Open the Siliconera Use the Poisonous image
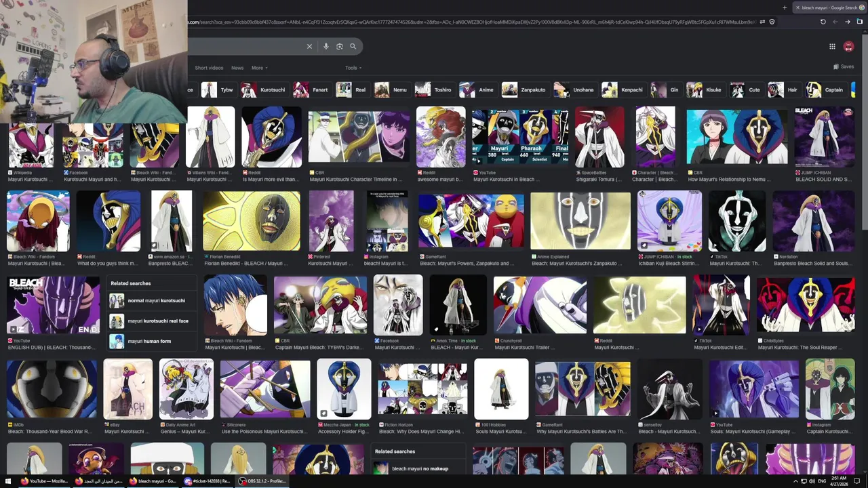868x488 pixels. [x=264, y=389]
